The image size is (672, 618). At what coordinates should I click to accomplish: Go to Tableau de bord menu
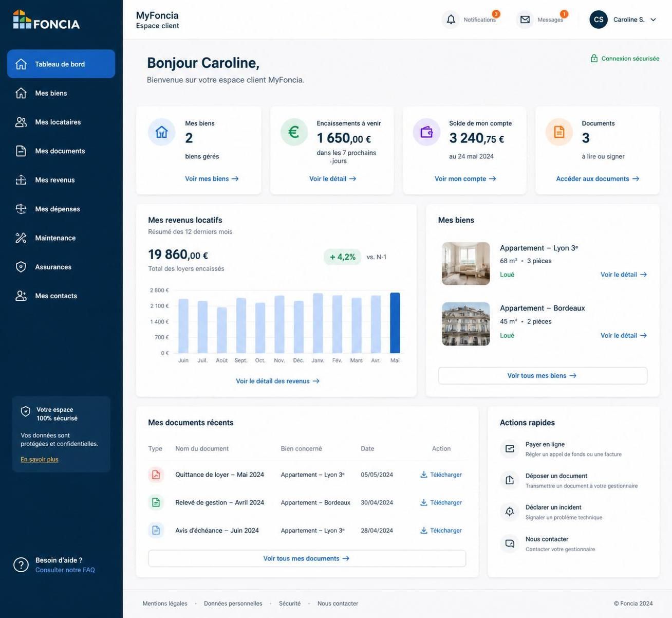coord(61,64)
